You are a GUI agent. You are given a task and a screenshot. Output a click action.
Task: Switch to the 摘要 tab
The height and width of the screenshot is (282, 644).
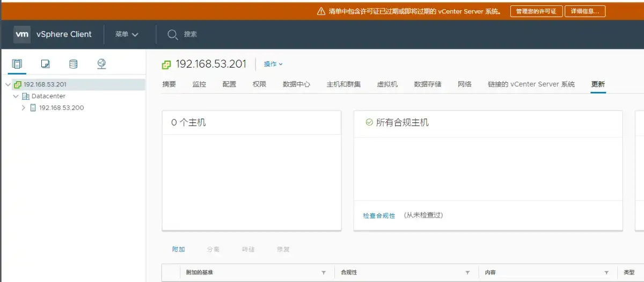pyautogui.click(x=169, y=84)
